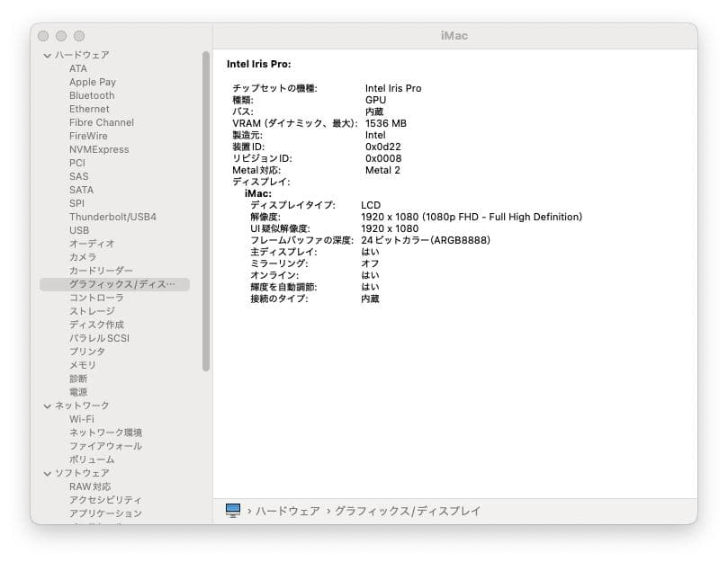This screenshot has height=562, width=728.
Task: Select Ethernet in the sidebar
Action: [89, 109]
